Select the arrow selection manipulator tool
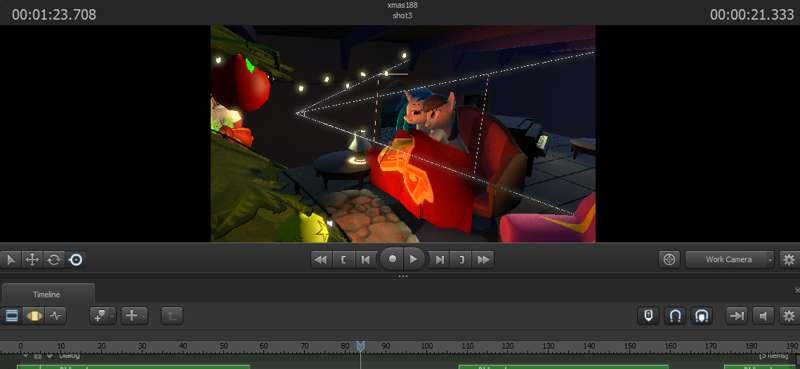Screen dimensions: 800x369 click(x=10, y=260)
